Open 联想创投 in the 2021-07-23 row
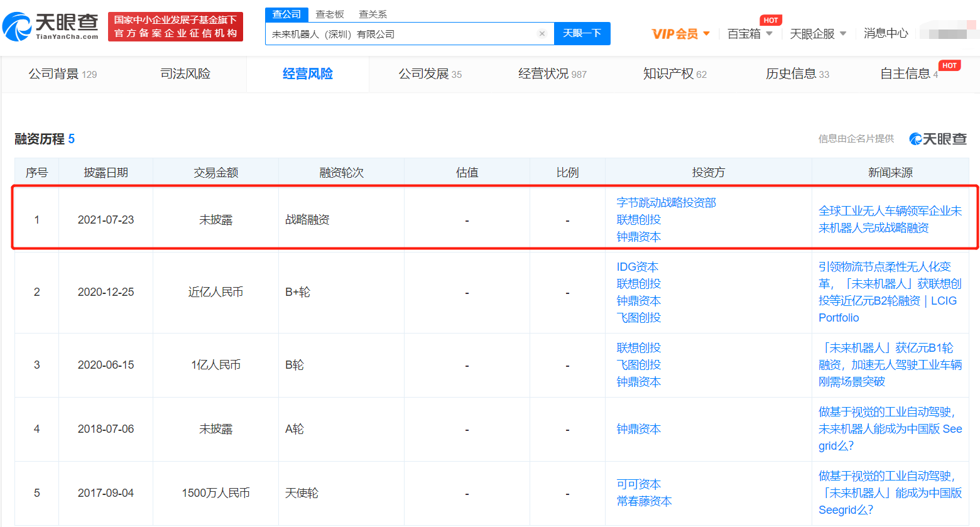This screenshot has height=527, width=980. [x=639, y=220]
